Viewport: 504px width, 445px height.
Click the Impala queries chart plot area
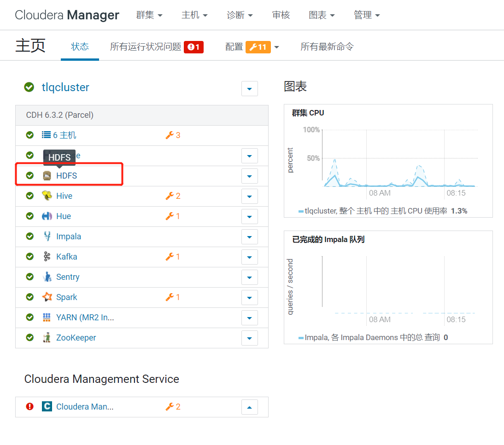400,284
